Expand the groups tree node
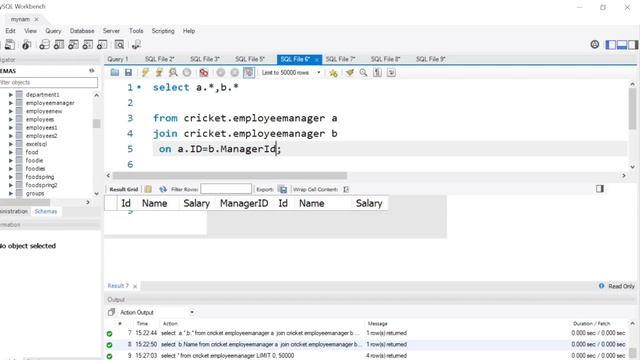 pyautogui.click(x=11, y=193)
